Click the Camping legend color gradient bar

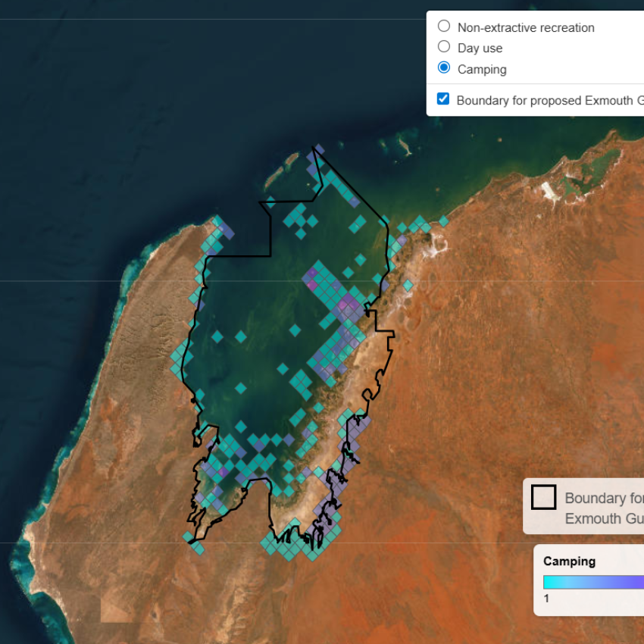593,582
